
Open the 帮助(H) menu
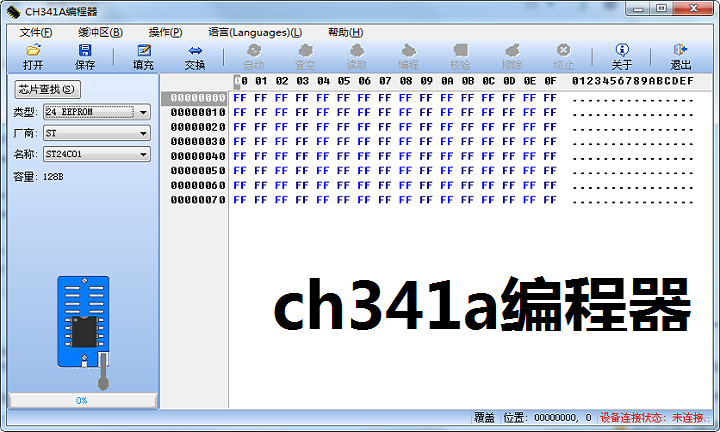(x=345, y=33)
